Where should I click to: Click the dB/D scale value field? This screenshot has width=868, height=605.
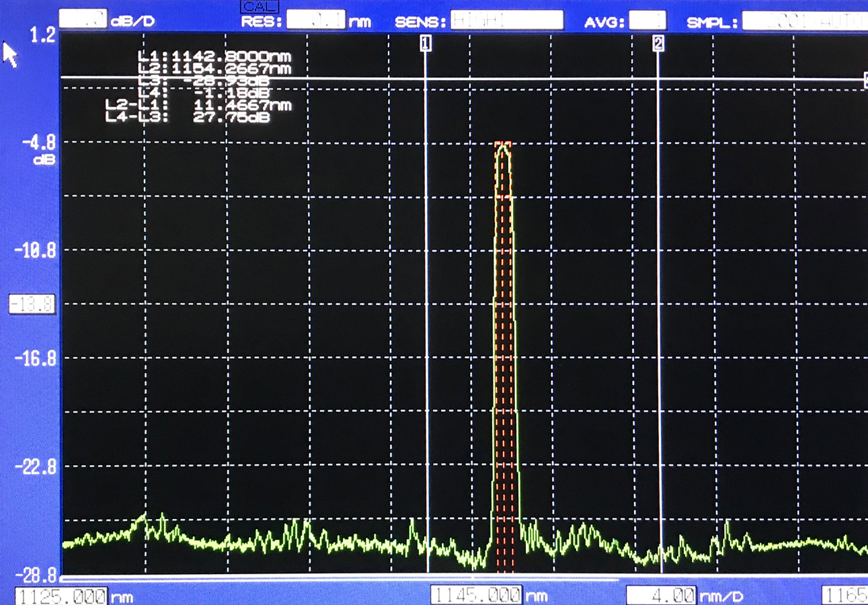tap(83, 20)
